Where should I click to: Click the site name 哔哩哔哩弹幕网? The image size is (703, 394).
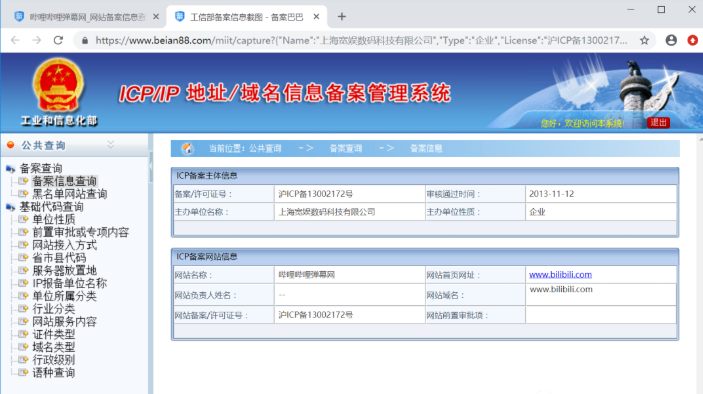[307, 275]
